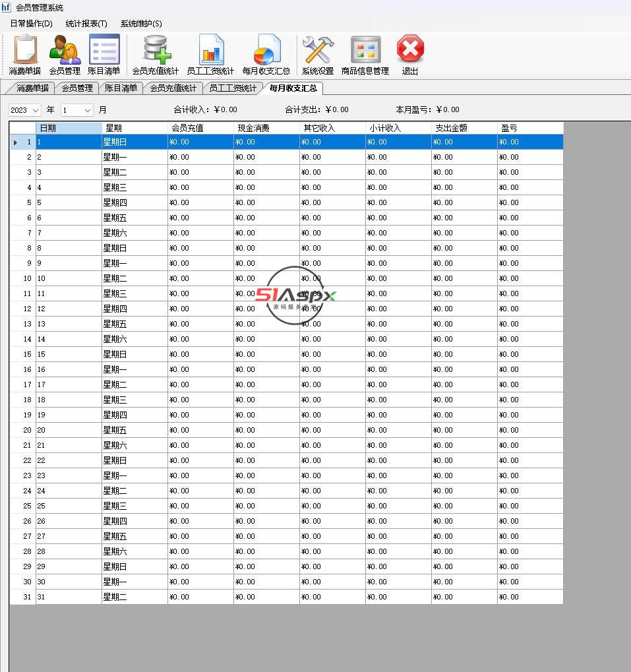Click 小计收入 cell in row 9
This screenshot has width=631, height=672.
[398, 263]
